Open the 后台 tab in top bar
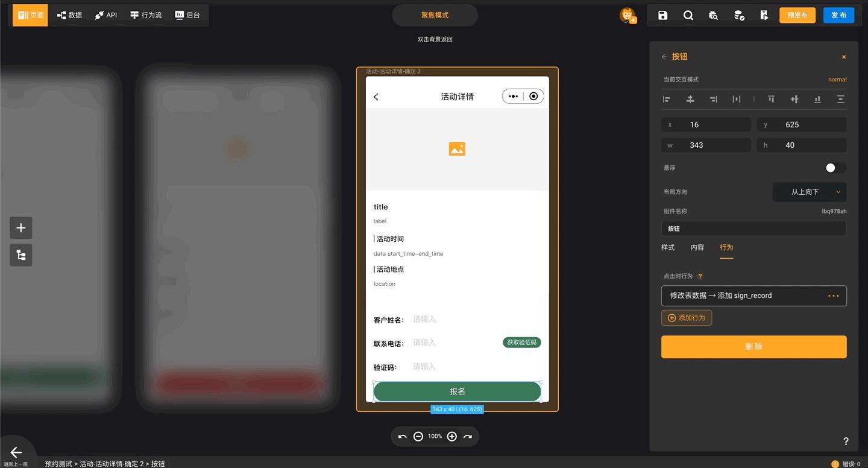This screenshot has width=868, height=468. [187, 15]
